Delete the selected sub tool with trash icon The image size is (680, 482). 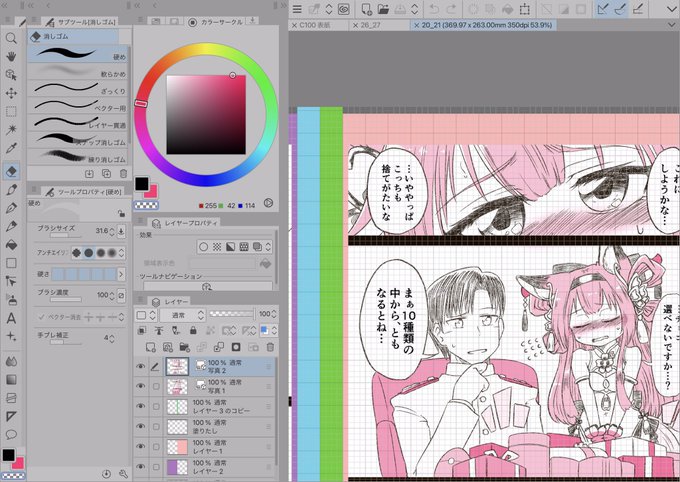(x=124, y=174)
